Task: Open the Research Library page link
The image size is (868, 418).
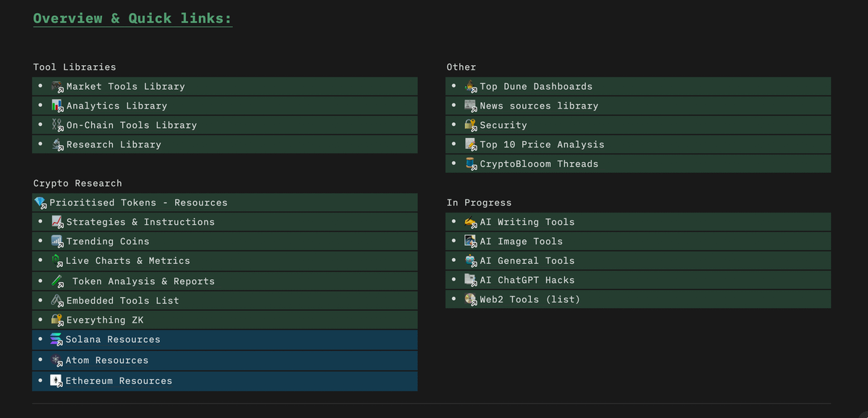Action: point(114,145)
